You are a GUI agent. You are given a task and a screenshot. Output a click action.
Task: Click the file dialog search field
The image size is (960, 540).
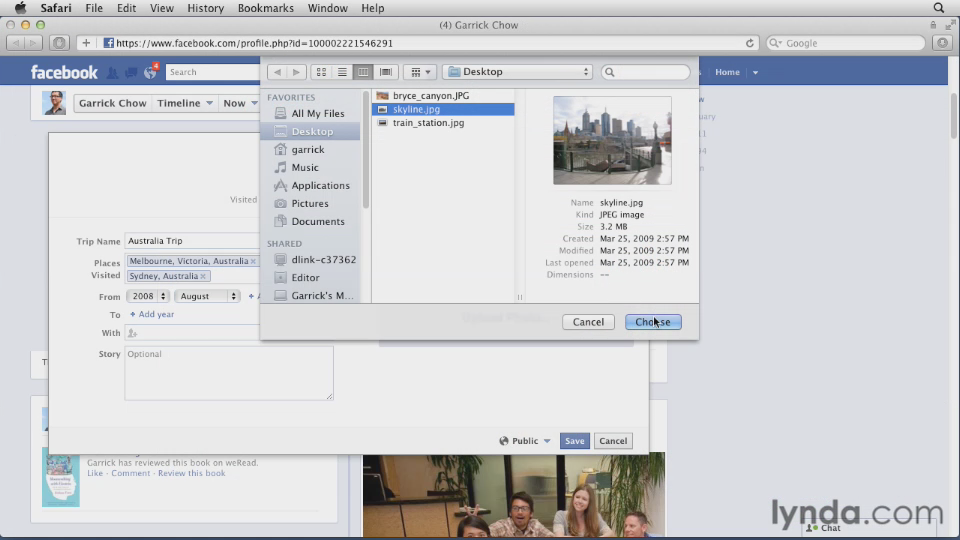(x=645, y=72)
